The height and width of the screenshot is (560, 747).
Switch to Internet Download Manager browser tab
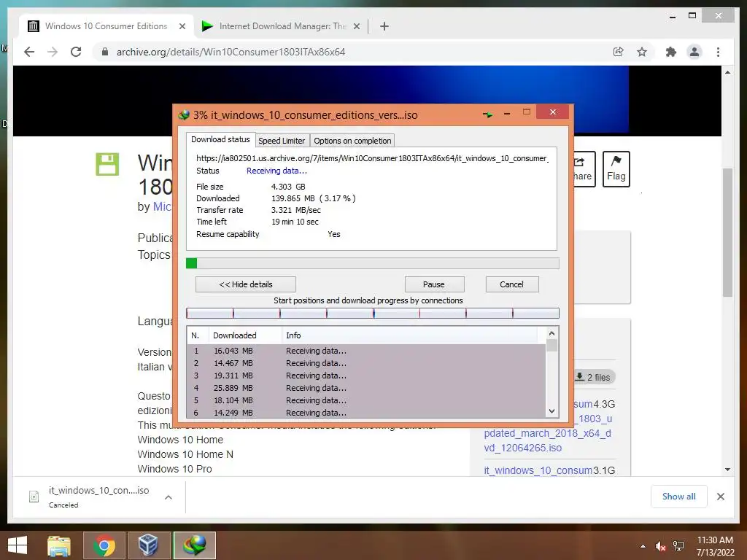281,26
